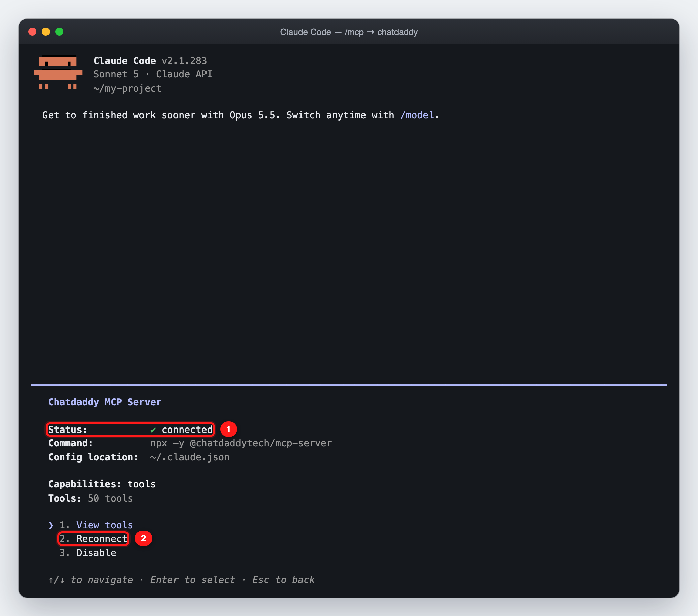Click the /model command link
Screen dimensions: 698x616
[x=417, y=115]
